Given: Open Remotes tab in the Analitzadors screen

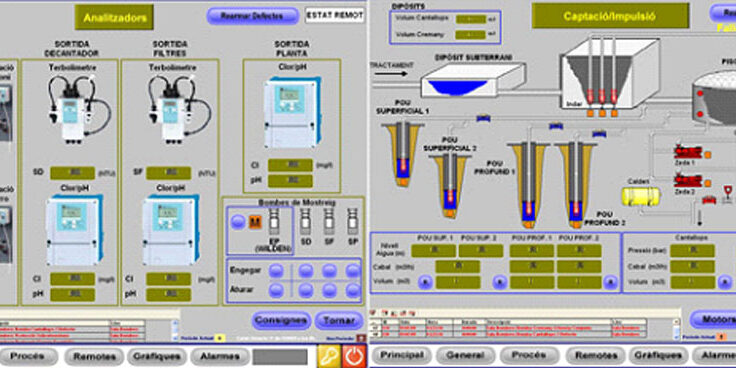Looking at the screenshot, I should coord(95,356).
